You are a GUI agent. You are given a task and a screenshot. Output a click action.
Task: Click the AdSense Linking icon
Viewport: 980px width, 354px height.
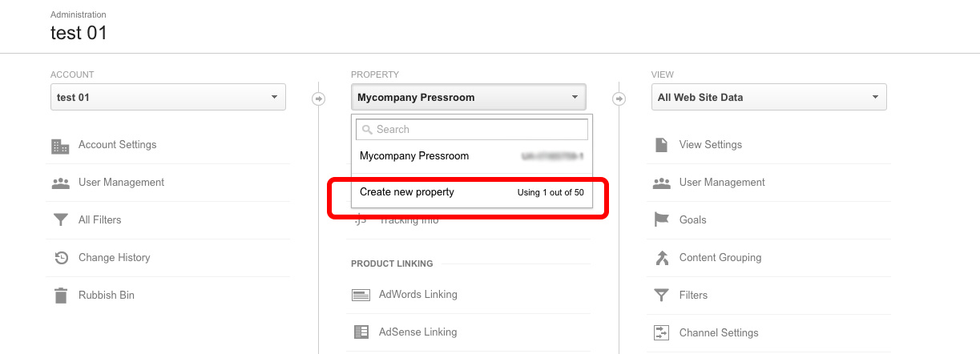[361, 332]
